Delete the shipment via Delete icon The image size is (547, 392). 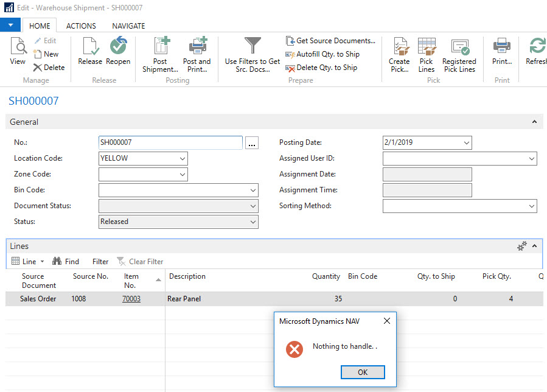38,68
